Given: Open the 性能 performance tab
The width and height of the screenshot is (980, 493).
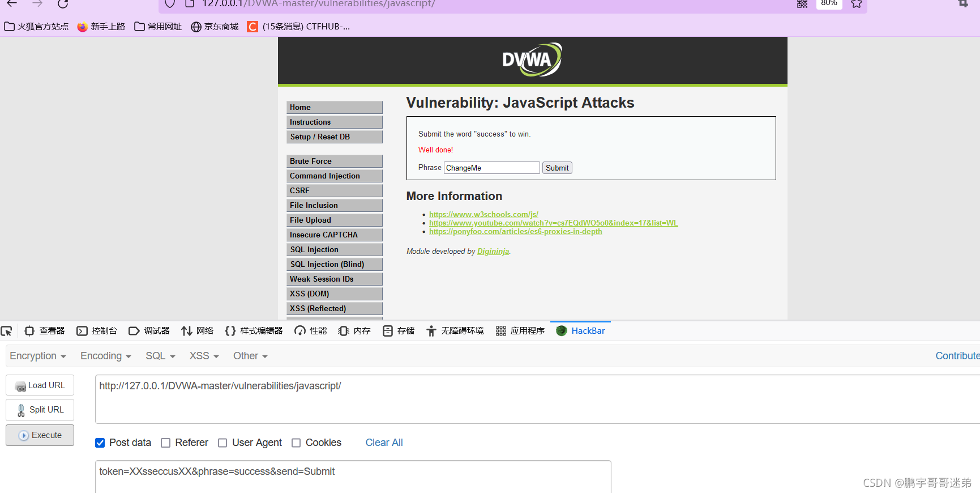Looking at the screenshot, I should point(310,331).
